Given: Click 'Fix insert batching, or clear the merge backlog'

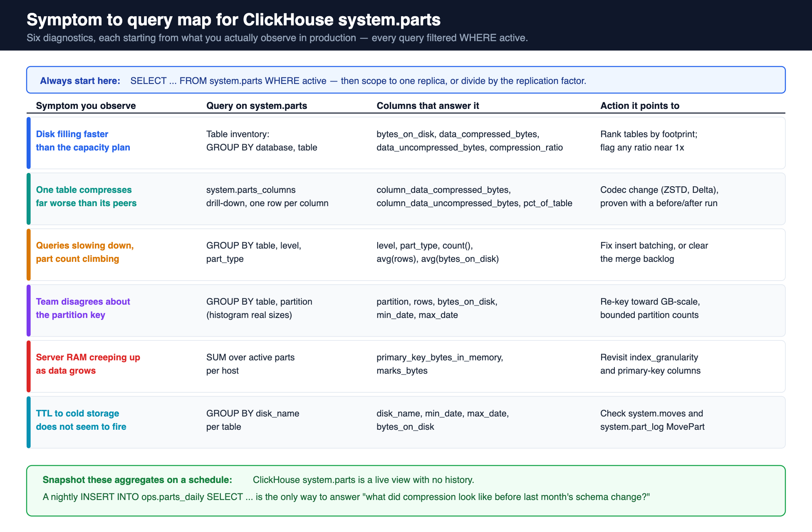Looking at the screenshot, I should (x=654, y=252).
